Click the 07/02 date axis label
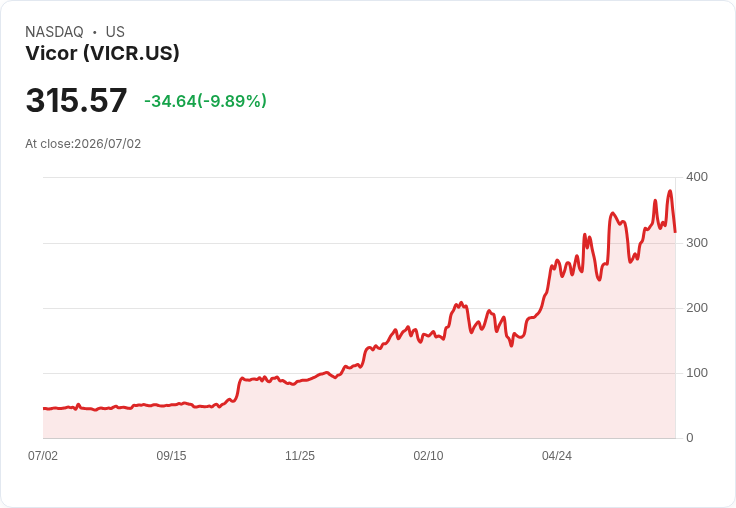Screen dimensions: 736x508 (x=43, y=456)
